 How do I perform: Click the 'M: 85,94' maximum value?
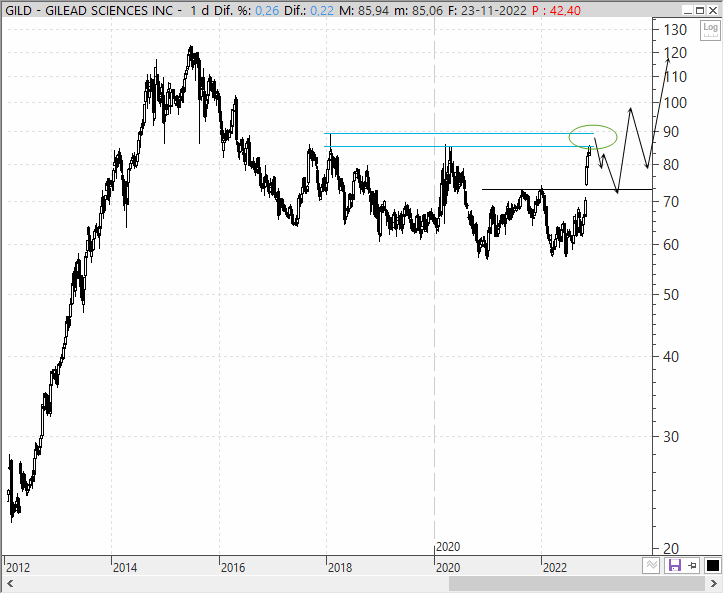coord(364,11)
